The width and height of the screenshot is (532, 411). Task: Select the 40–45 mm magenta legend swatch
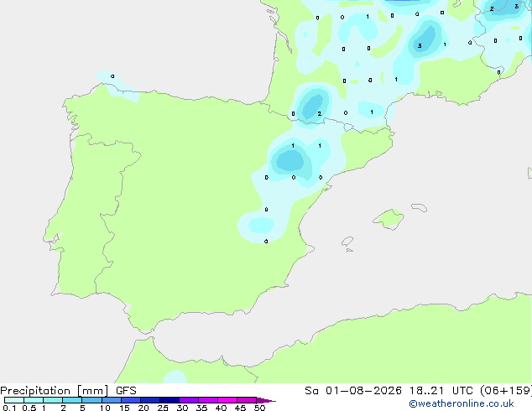click(227, 400)
